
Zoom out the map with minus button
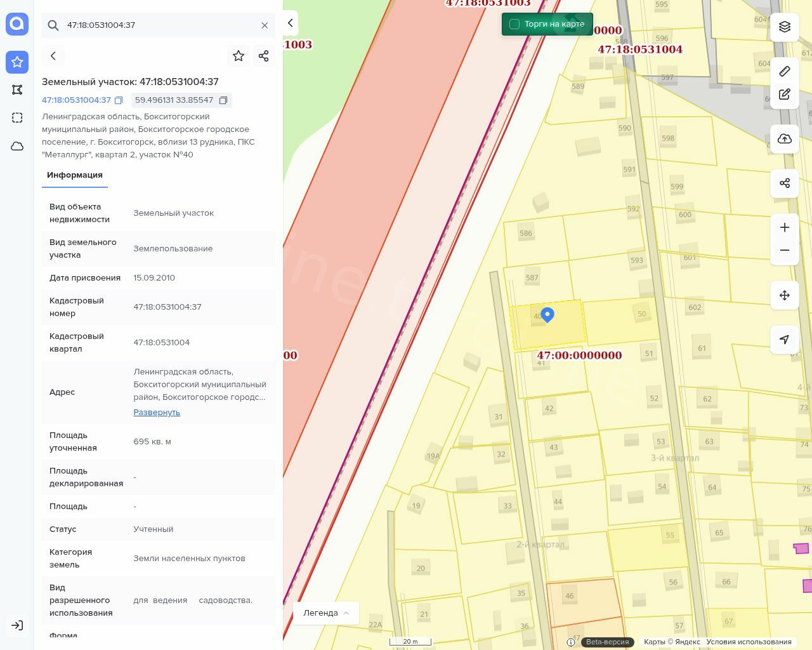[785, 250]
